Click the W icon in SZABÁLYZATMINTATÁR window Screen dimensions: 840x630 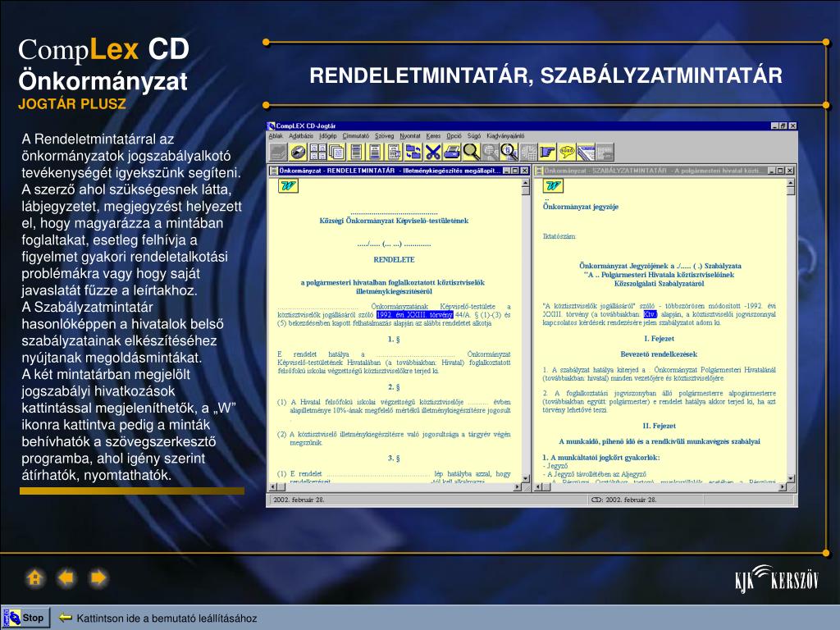point(553,186)
